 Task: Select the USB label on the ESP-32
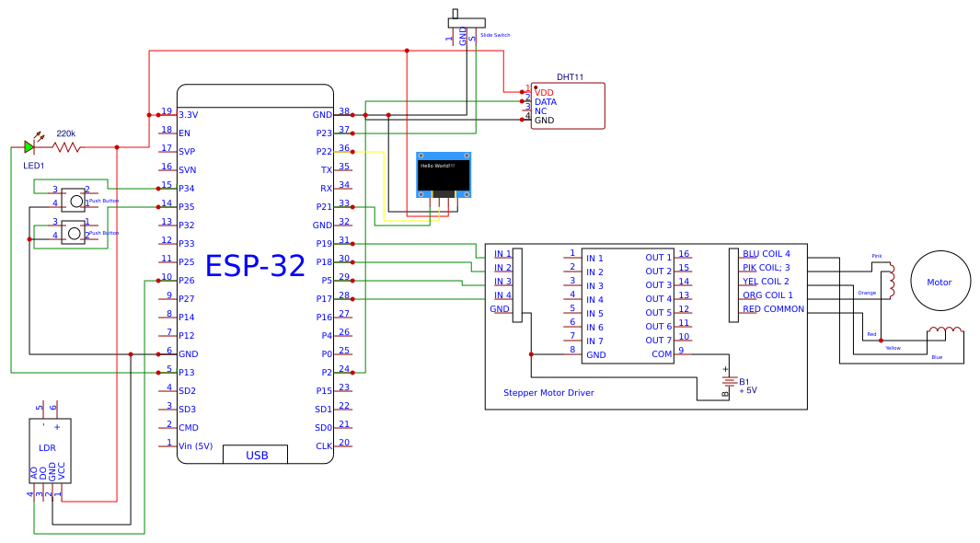[257, 454]
